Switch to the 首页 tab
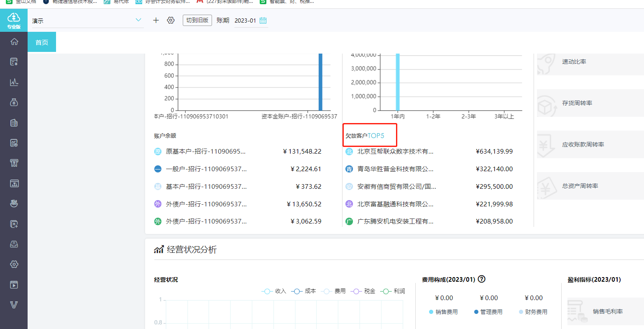644x329 pixels. (41, 42)
